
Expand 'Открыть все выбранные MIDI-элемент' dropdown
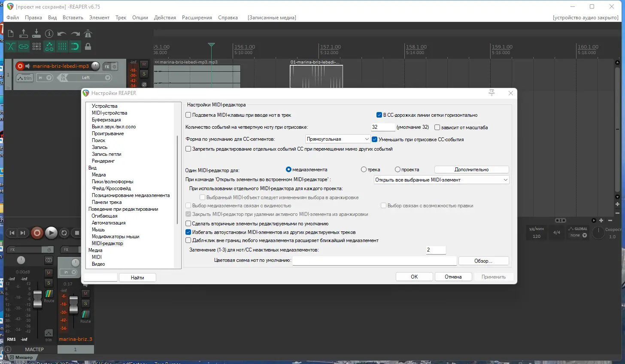(x=441, y=180)
